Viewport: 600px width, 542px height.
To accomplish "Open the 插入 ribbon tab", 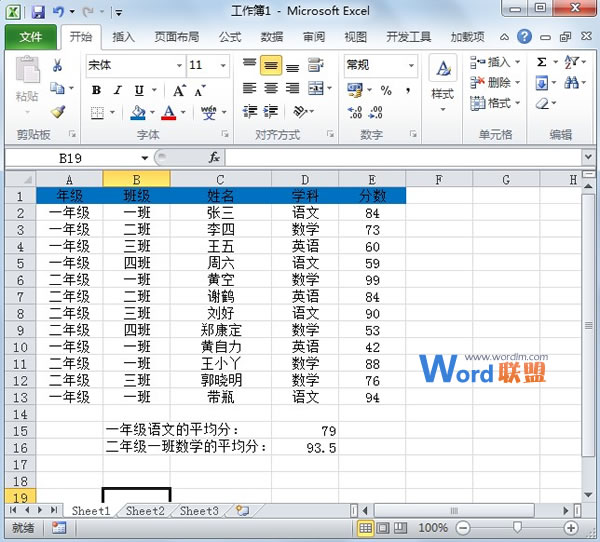I will [x=124, y=37].
